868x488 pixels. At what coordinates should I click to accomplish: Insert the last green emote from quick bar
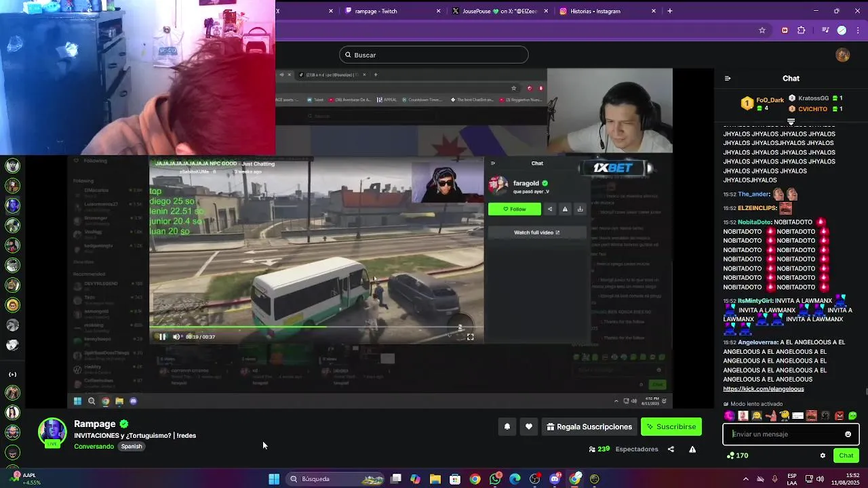(x=852, y=415)
